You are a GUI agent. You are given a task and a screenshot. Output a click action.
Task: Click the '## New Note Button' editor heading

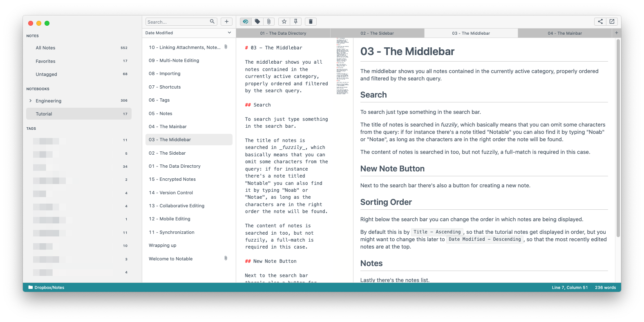[x=271, y=261]
